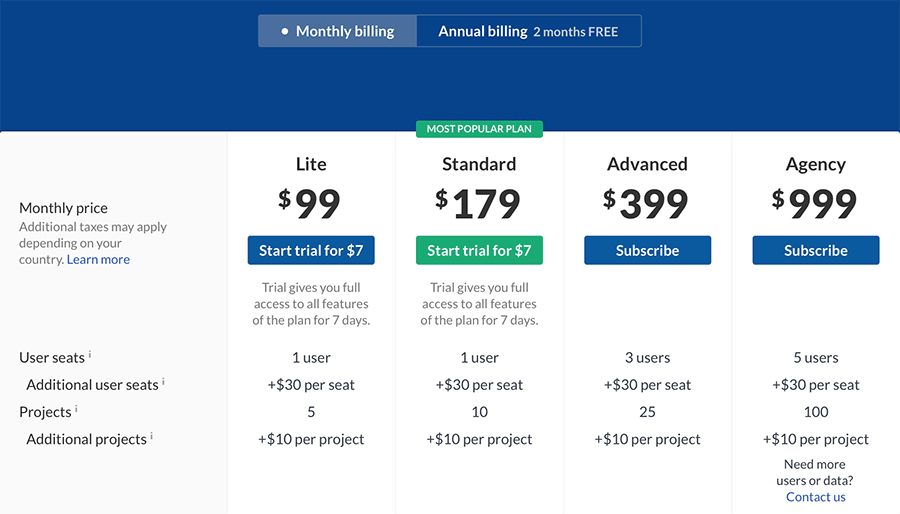This screenshot has height=514, width=900.
Task: Click the $999 Agency price
Action: (x=816, y=204)
